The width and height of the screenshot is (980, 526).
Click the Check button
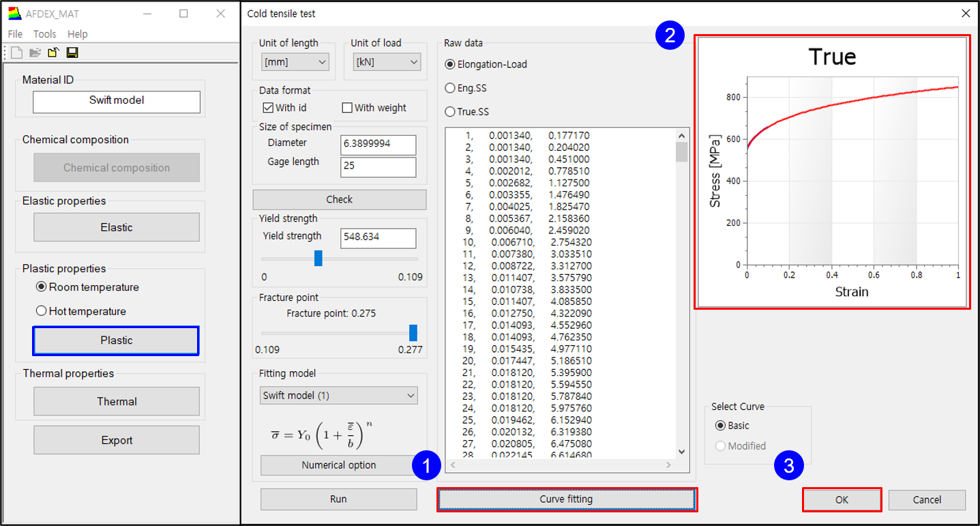click(x=340, y=199)
